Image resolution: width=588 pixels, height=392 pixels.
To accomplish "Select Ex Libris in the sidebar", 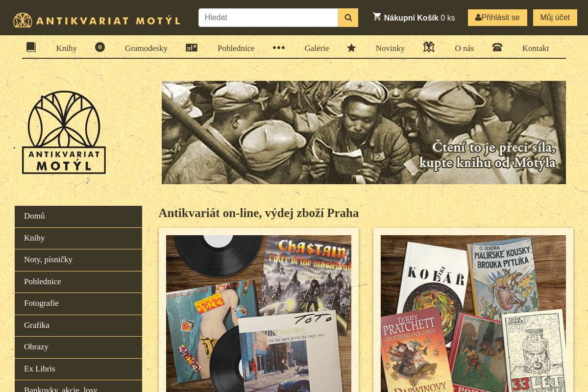I will click(78, 369).
